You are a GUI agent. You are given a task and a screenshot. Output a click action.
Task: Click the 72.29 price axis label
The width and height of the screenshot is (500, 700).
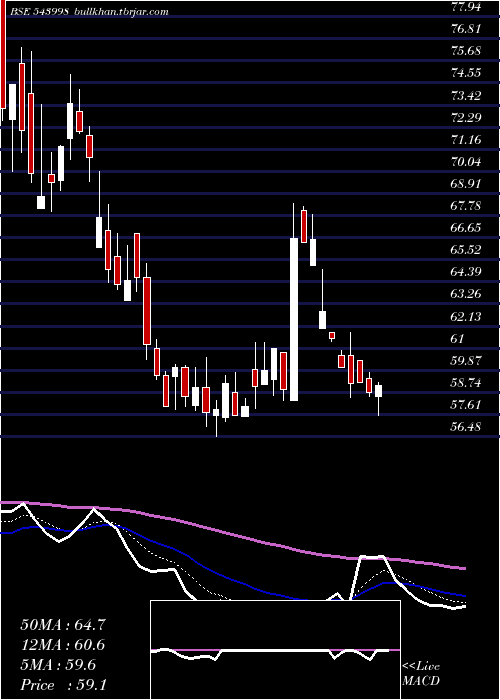click(467, 117)
